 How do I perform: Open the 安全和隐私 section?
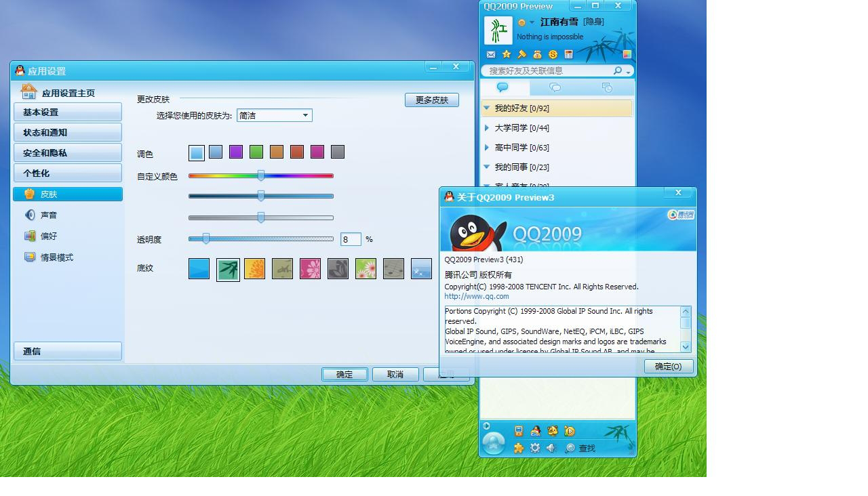pyautogui.click(x=68, y=152)
